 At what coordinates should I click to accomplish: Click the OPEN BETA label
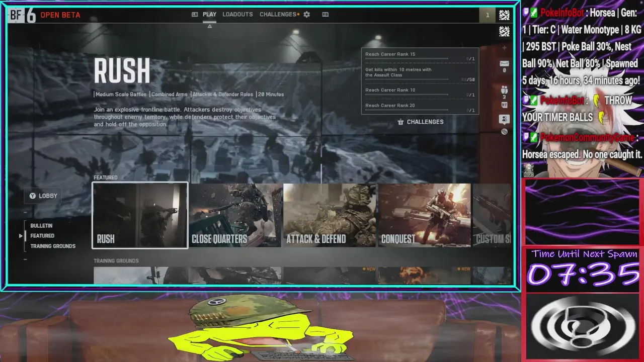point(60,15)
